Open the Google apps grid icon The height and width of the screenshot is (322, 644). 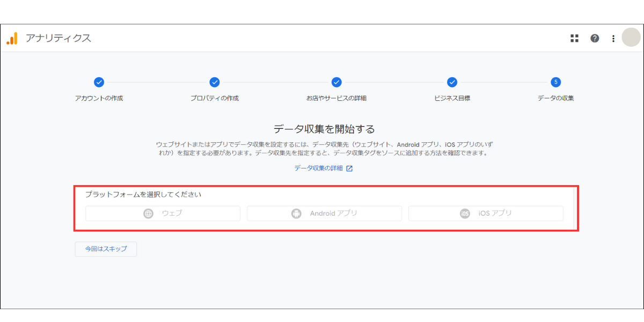click(574, 38)
